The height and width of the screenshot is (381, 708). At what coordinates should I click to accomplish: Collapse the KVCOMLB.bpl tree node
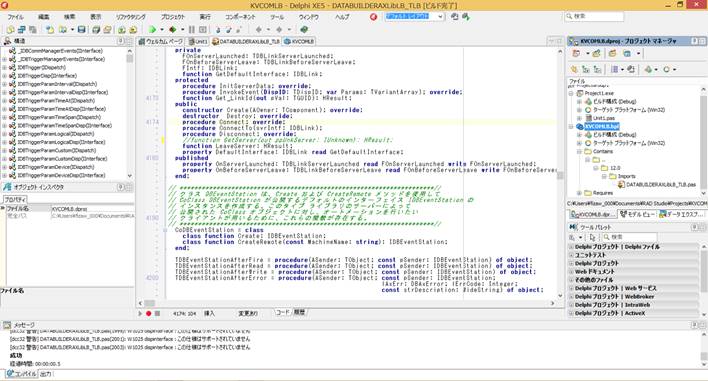click(x=571, y=127)
